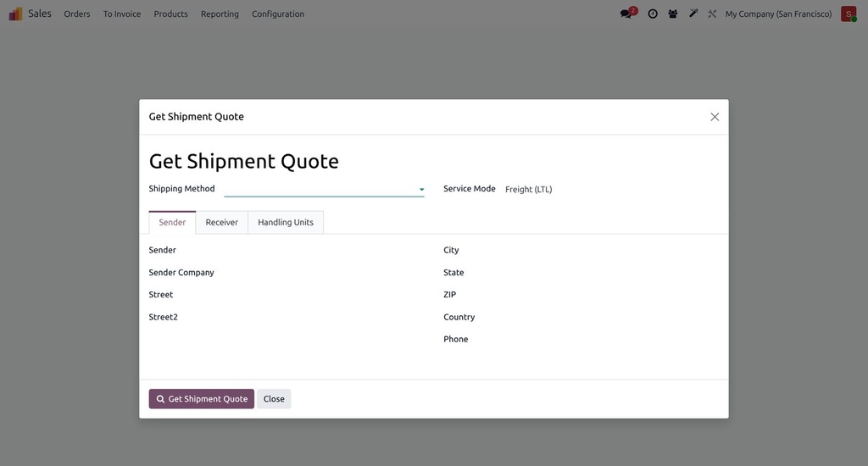Viewport: 868px width, 466px height.
Task: Open the discuss messages icon with badge
Action: 628,14
